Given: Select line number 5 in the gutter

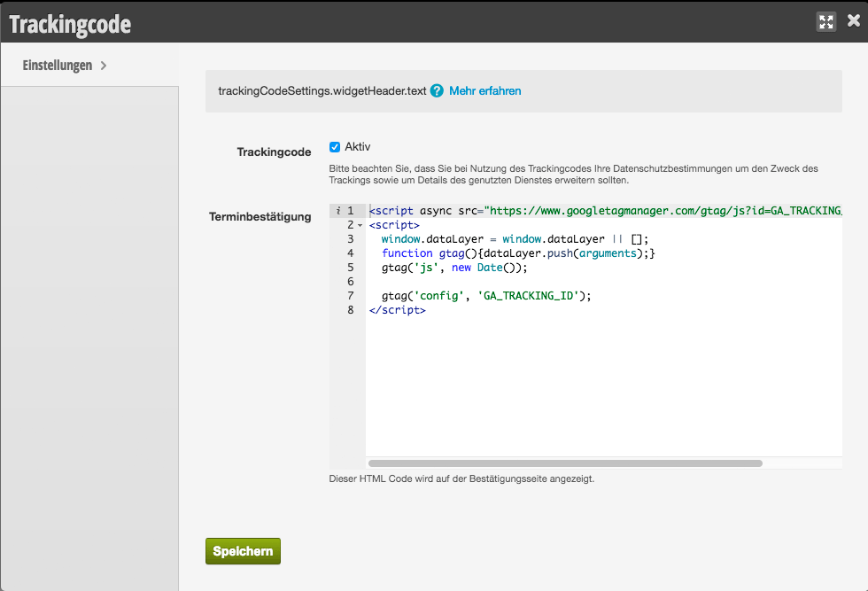Looking at the screenshot, I should tap(351, 268).
